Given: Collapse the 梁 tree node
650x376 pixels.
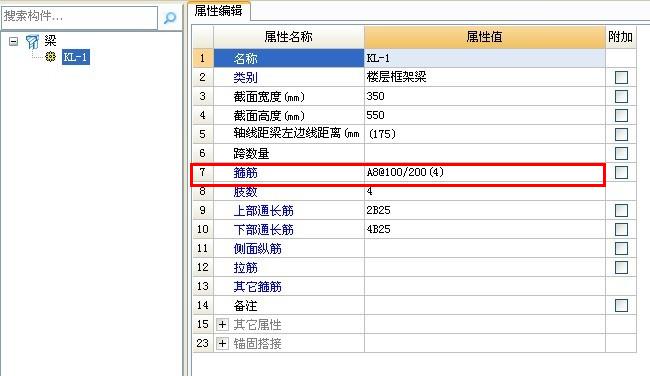Looking at the screenshot, I should [x=14, y=41].
